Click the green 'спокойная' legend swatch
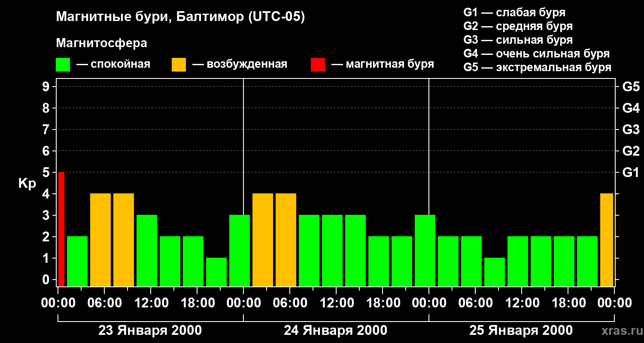 point(63,65)
